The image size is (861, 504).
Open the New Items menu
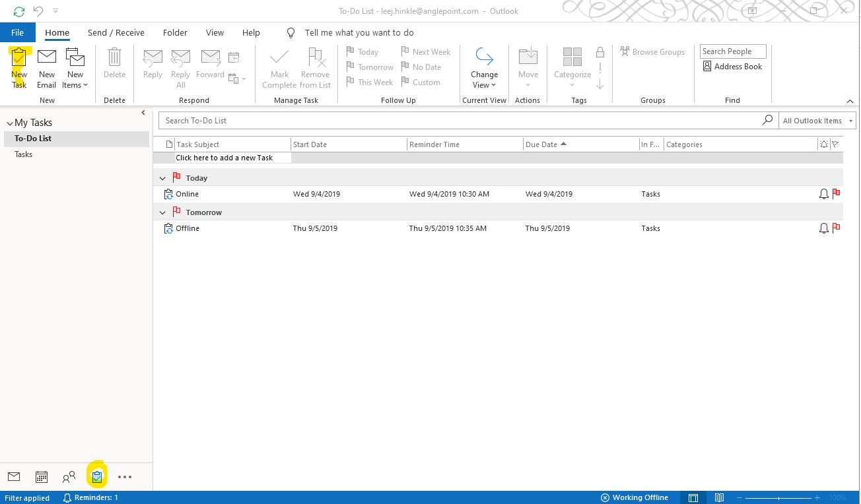[x=75, y=68]
